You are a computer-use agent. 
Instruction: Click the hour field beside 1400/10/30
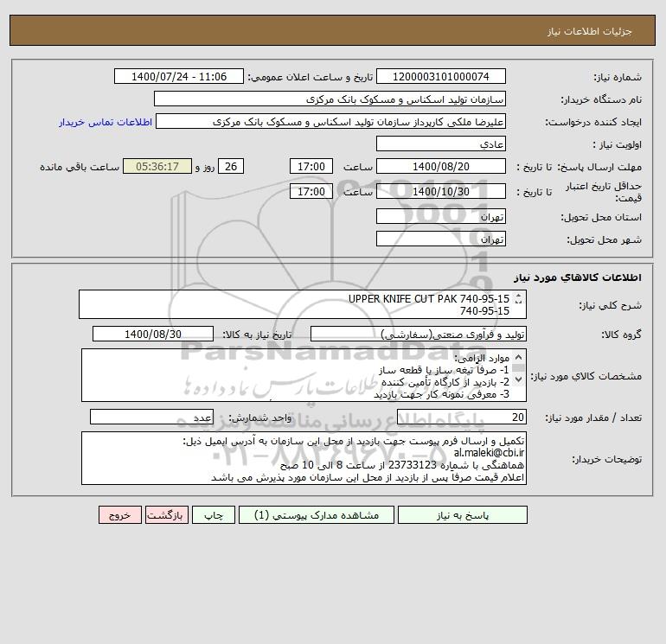coord(311,191)
